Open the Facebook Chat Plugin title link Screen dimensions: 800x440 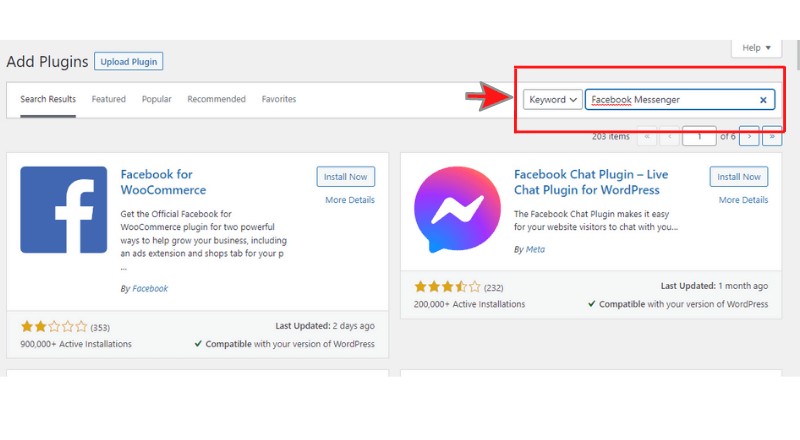(x=591, y=182)
